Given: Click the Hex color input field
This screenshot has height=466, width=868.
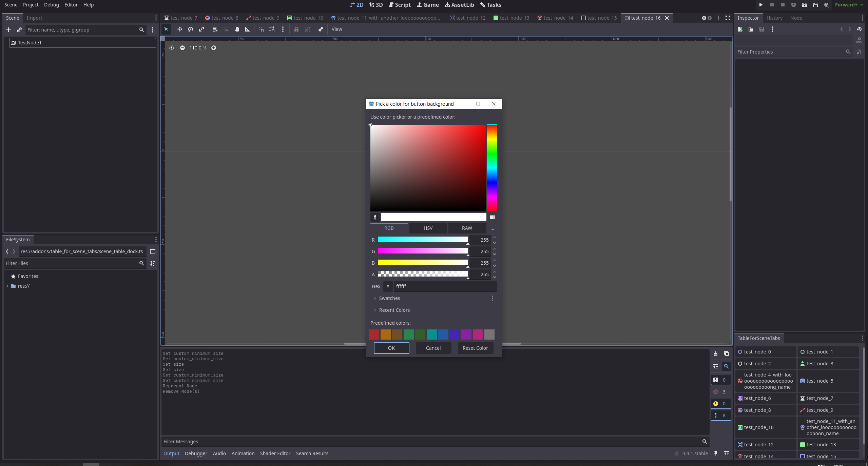Looking at the screenshot, I should 445,286.
